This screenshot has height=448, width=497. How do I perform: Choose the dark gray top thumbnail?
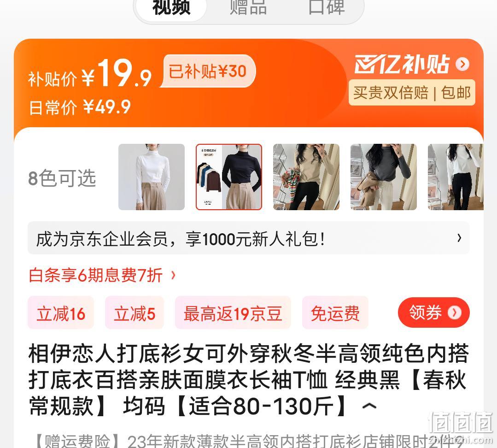384,177
